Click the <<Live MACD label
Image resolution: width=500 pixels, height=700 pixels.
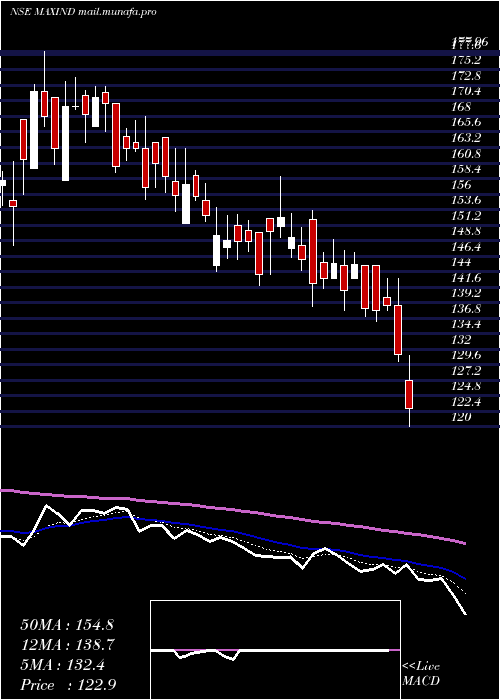[x=421, y=674]
